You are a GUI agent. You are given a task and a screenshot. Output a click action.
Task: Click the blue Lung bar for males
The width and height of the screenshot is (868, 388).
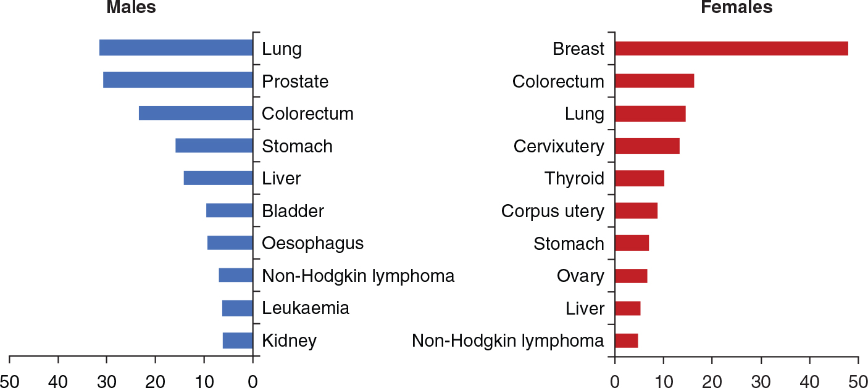(x=176, y=48)
